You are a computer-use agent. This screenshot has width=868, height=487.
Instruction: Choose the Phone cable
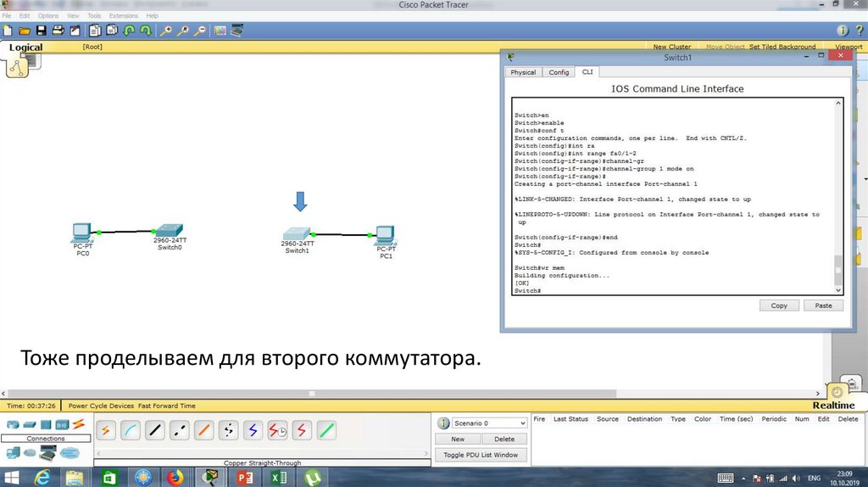[x=228, y=430]
